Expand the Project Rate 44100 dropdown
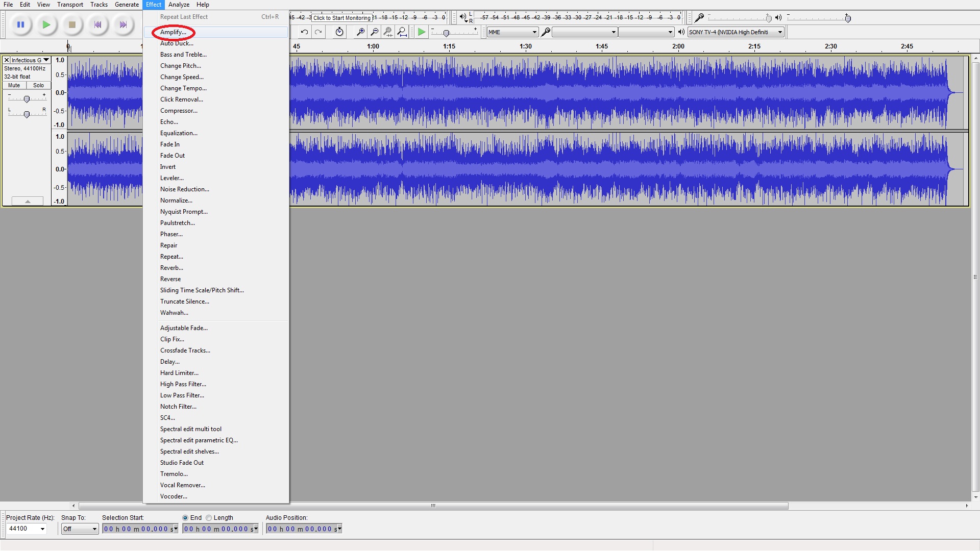 [42, 529]
